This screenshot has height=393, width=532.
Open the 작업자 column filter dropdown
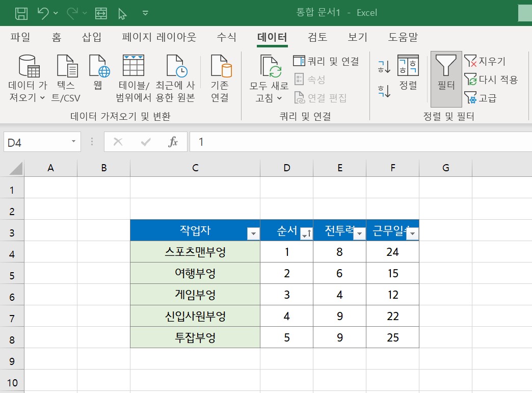[253, 233]
